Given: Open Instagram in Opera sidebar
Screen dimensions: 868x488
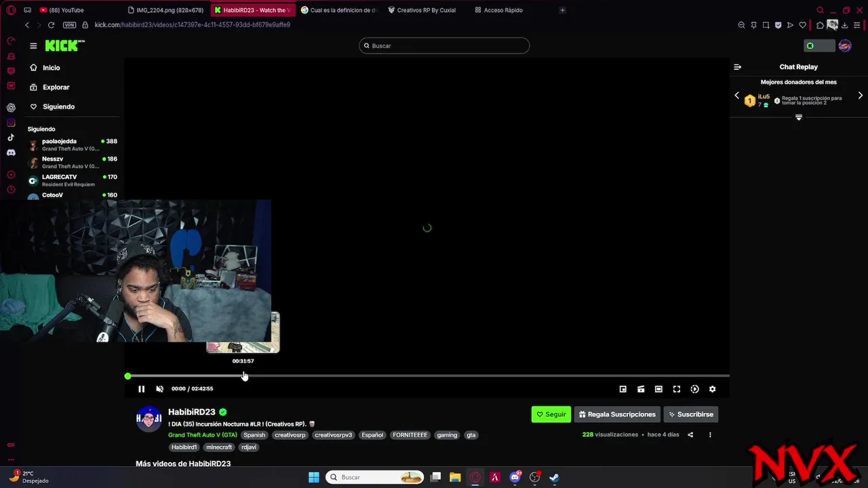Looking at the screenshot, I should (x=11, y=123).
